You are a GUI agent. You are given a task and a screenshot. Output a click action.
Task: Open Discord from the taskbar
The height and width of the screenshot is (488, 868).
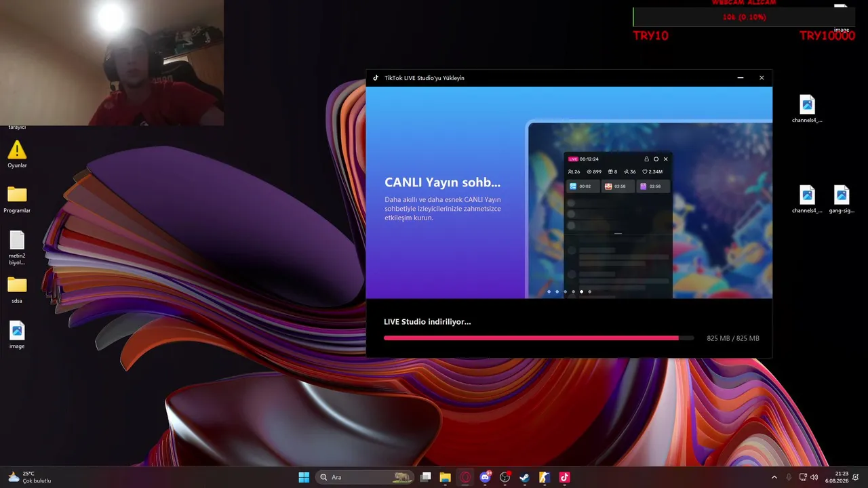[486, 477]
